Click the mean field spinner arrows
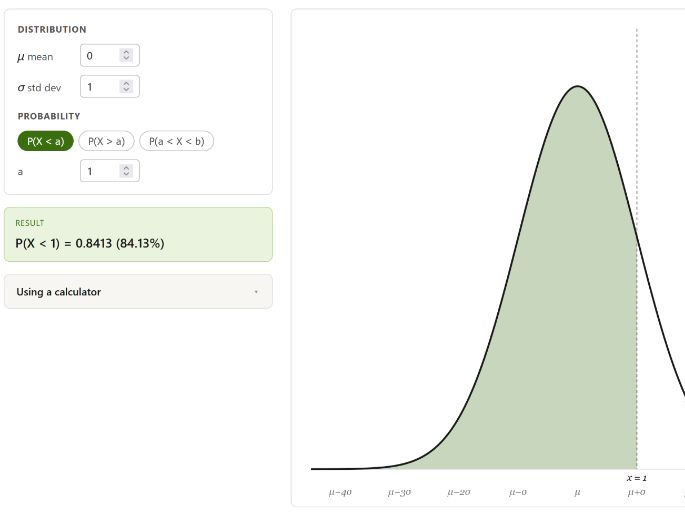 click(x=126, y=55)
